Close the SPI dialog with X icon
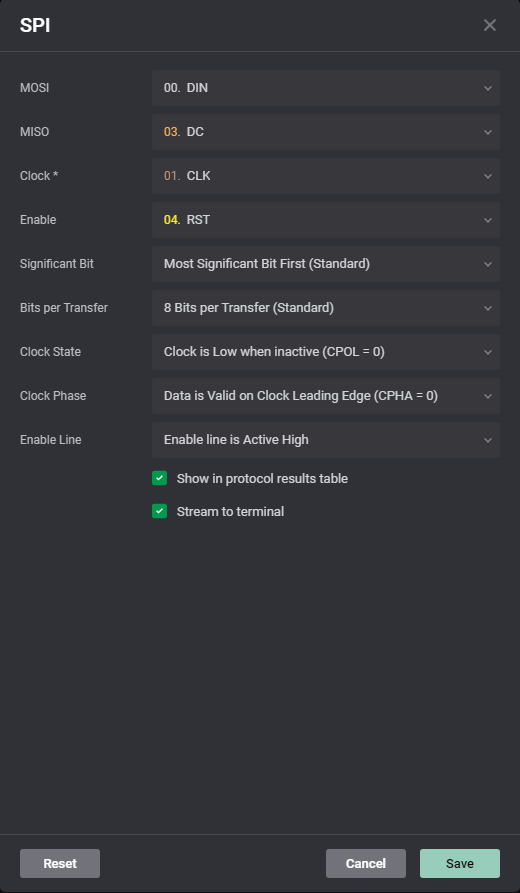Viewport: 520px width, 893px height. [489, 25]
